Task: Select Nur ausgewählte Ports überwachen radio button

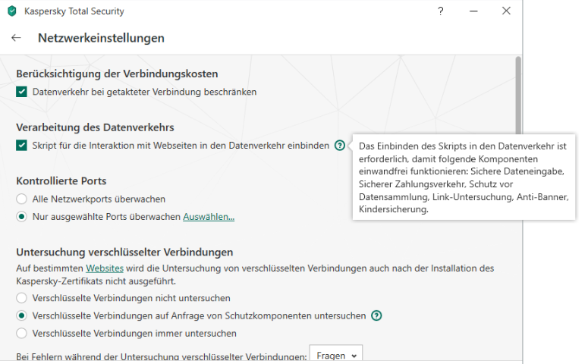Action: click(x=22, y=217)
